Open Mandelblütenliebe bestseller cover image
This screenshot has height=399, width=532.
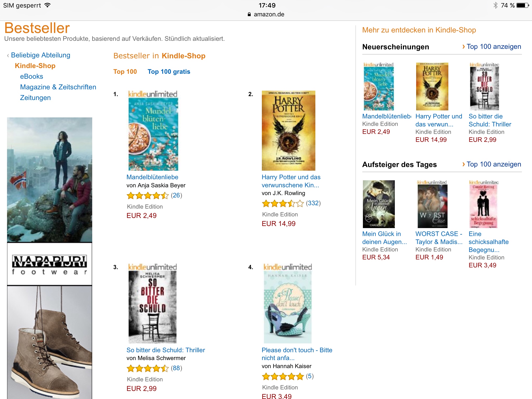point(153,131)
